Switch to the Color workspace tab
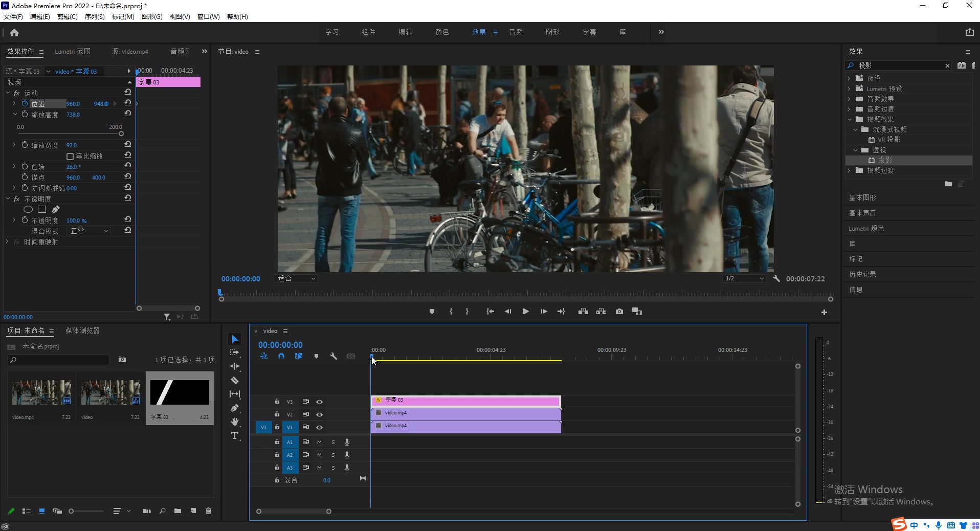980x531 pixels. (x=442, y=32)
